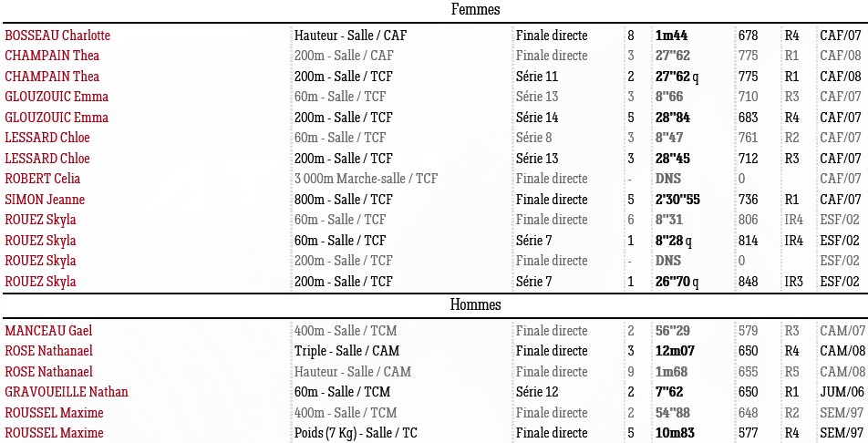
Task: Open SIMON Jeanne's profile link
Action: (x=45, y=200)
